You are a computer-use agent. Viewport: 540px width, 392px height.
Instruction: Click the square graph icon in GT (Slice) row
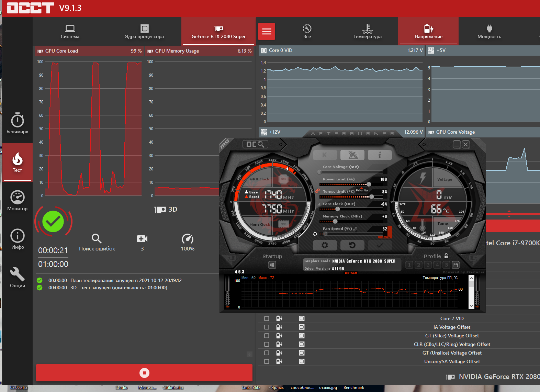(x=302, y=336)
